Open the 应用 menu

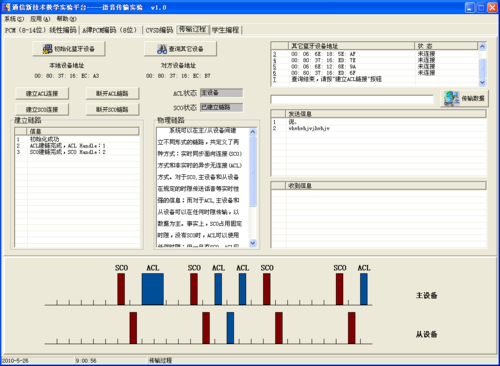click(40, 19)
